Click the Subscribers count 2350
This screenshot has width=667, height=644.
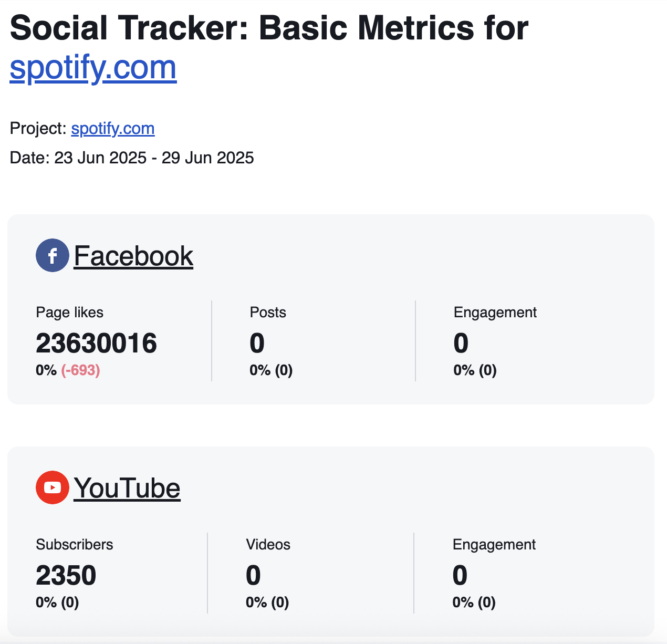(x=66, y=575)
